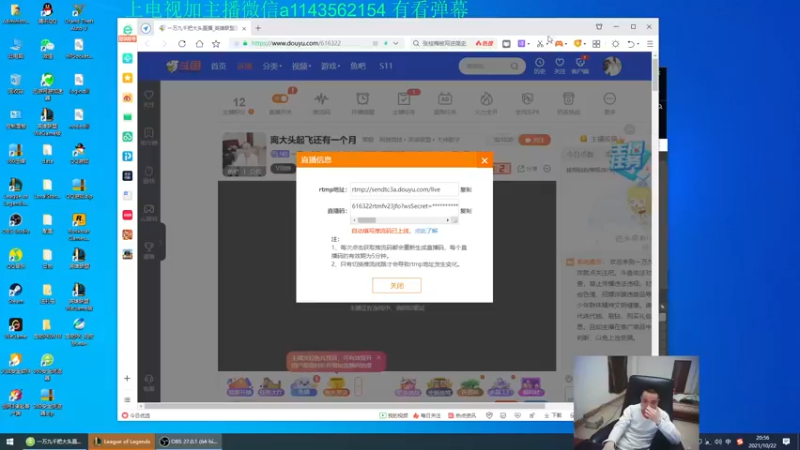
Task: Open viewing history clock icon
Action: 539,66
